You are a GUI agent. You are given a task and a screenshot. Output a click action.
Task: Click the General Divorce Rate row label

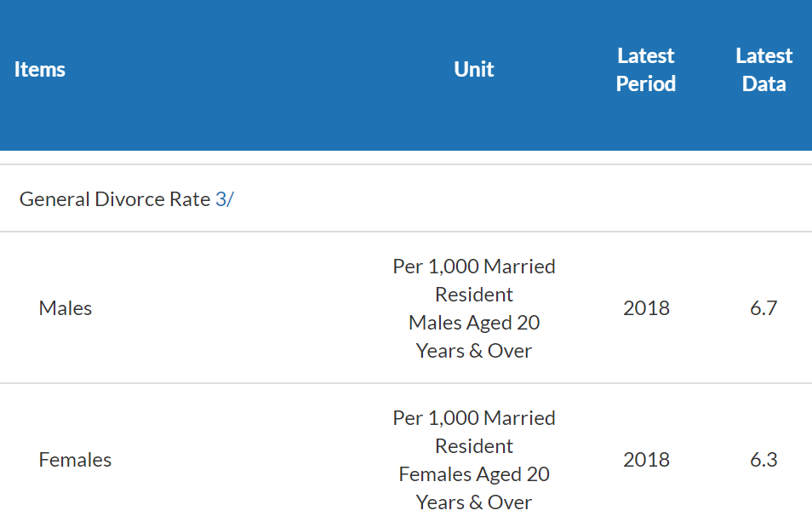(x=115, y=199)
